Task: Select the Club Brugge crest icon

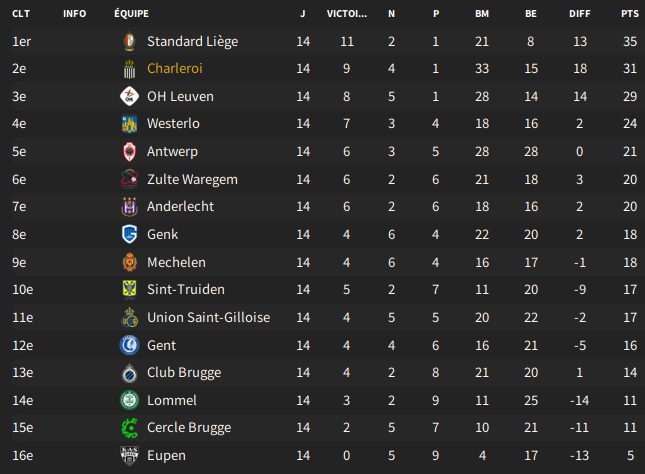Action: click(x=130, y=373)
